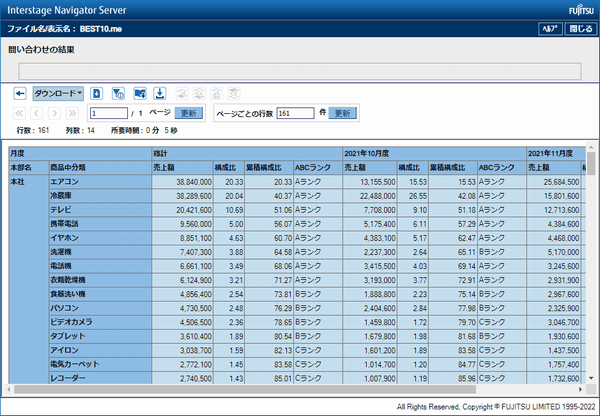Click the vertical scrollbar thumb of the table
The width and height of the screenshot is (600, 416).
pos(591,163)
